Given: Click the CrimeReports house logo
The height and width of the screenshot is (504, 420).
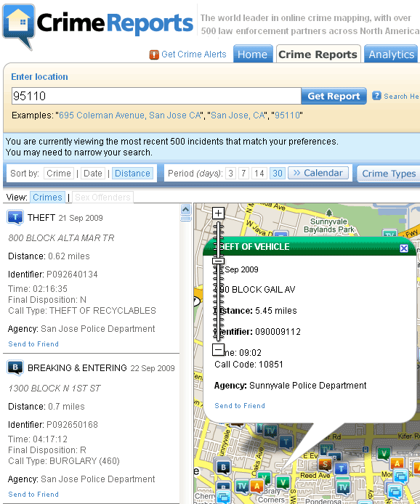Looking at the screenshot, I should 18,26.
